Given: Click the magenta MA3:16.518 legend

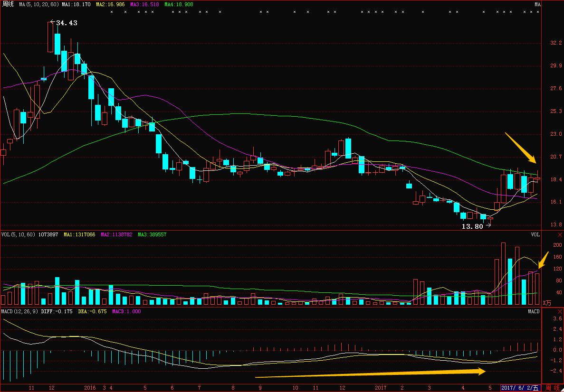Looking at the screenshot, I should [144, 4].
